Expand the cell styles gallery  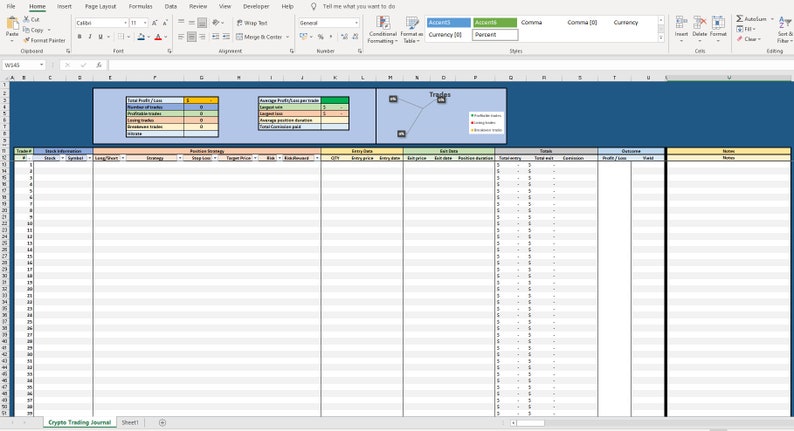point(661,38)
